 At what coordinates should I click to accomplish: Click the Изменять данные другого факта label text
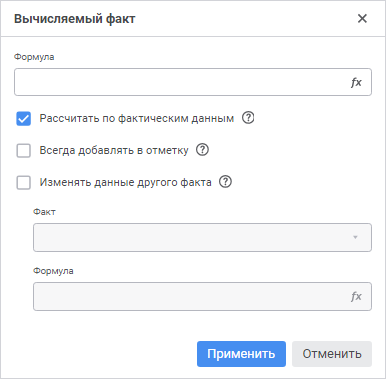[x=126, y=182]
